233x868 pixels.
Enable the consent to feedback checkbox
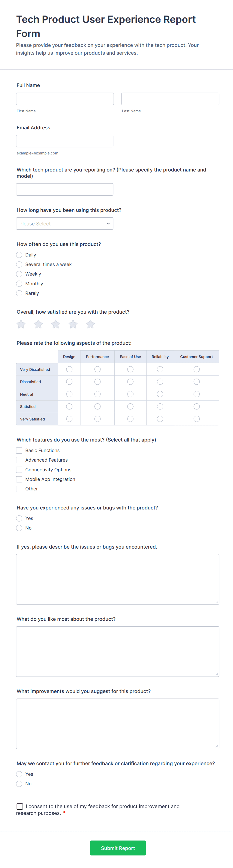click(20, 806)
